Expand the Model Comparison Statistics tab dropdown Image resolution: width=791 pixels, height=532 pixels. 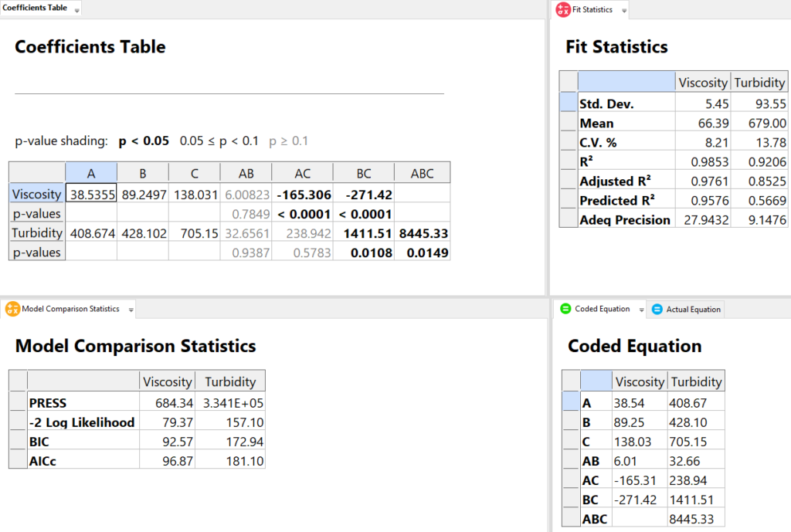point(131,310)
